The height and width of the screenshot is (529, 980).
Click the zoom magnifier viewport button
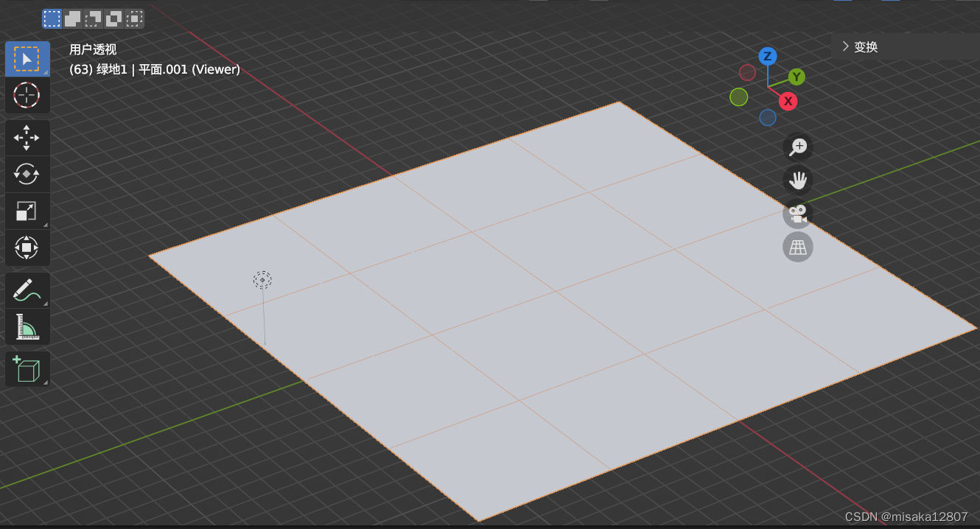click(798, 147)
